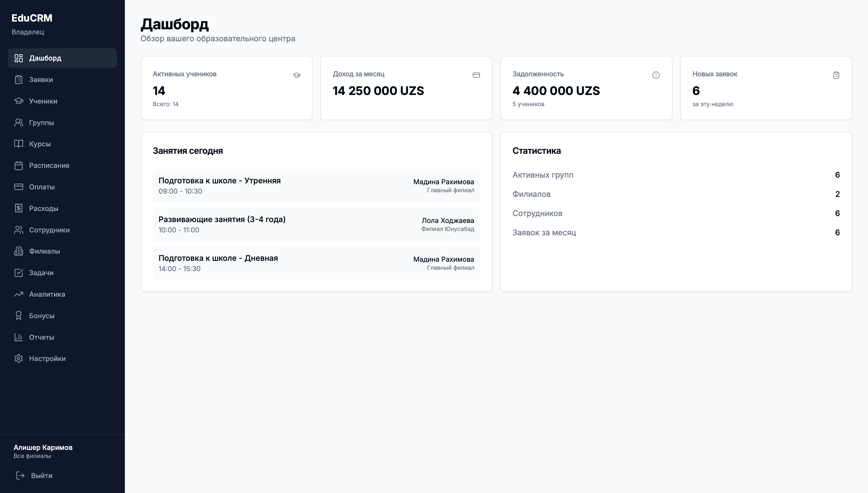The height and width of the screenshot is (493, 868).
Task: Click the Филиалов statistic label
Action: [x=531, y=194]
